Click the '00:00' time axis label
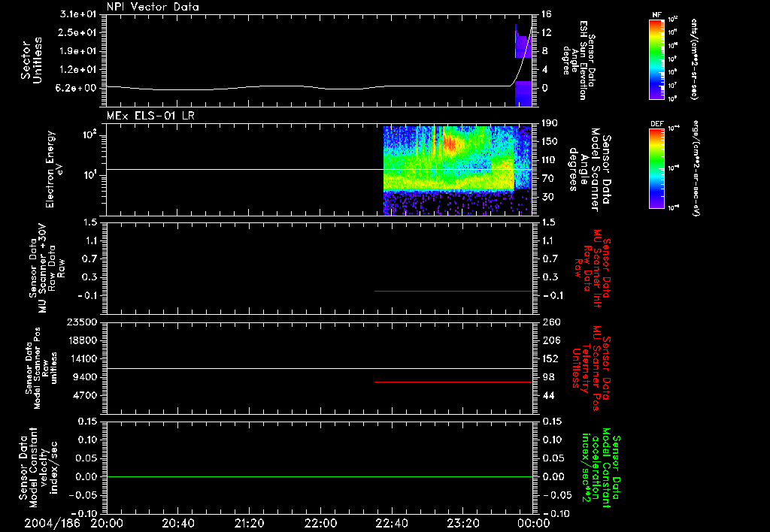This screenshot has width=770, height=532. pos(534,523)
